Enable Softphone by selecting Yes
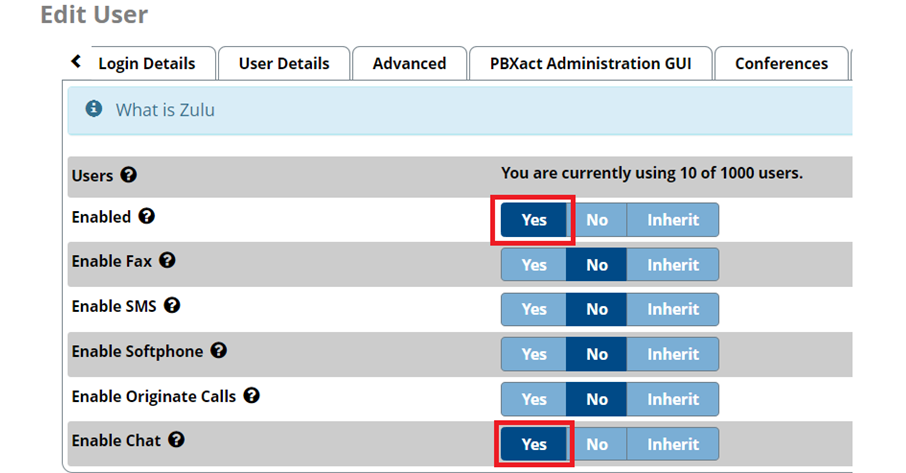This screenshot has height=473, width=906. 534,354
